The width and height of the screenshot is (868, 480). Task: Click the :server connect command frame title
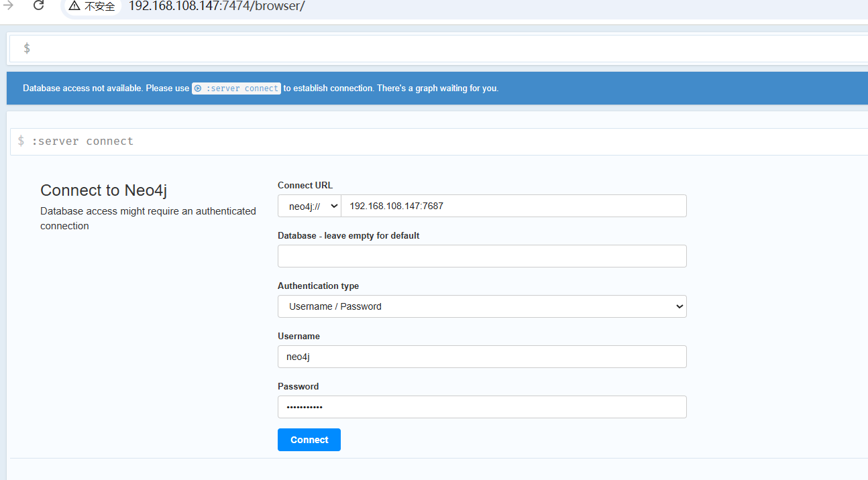pyautogui.click(x=83, y=141)
